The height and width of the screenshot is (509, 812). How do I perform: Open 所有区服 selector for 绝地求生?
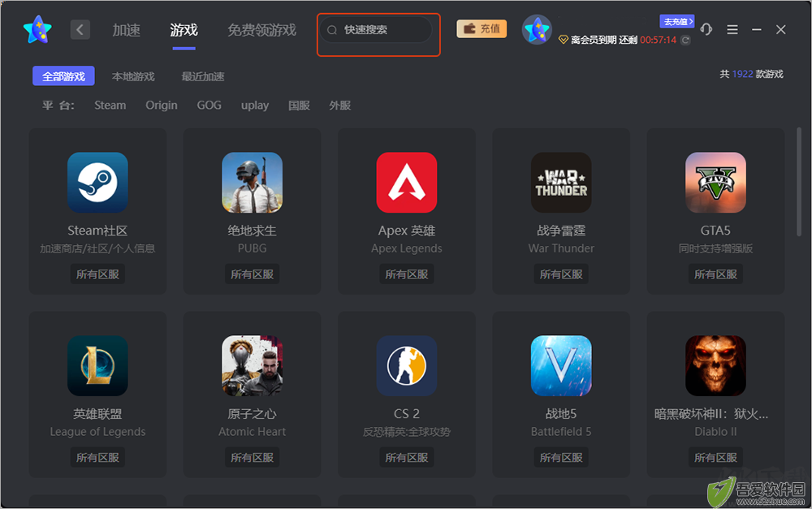coord(253,274)
